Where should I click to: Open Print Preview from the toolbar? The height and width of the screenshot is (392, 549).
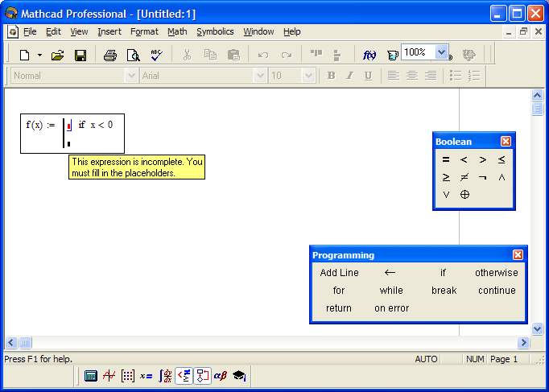[x=133, y=55]
